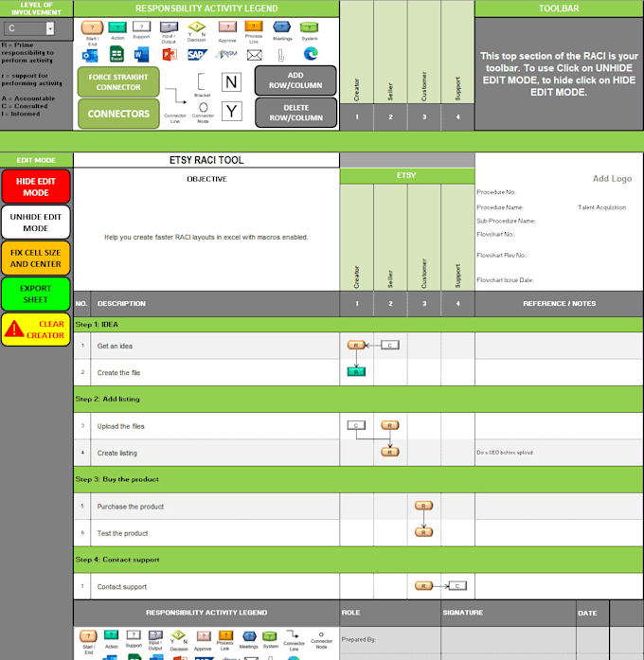Click Fix Cell Size and Center button

36,258
